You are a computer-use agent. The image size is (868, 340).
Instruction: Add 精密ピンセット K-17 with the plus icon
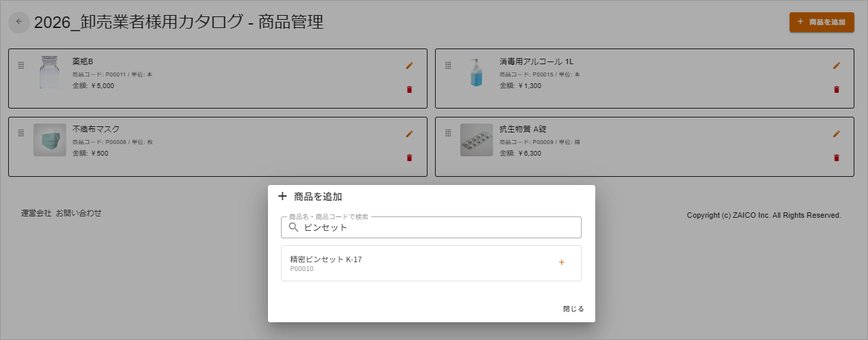[562, 263]
